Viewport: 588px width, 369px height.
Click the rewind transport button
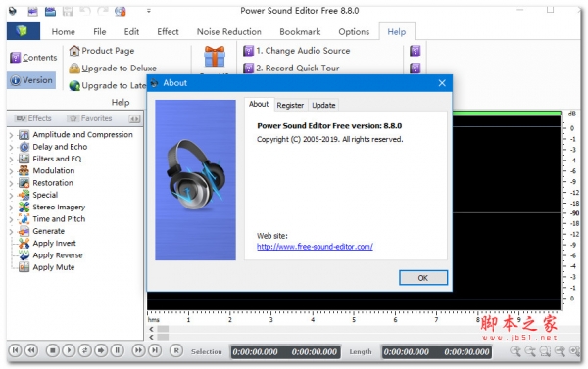[31, 350]
